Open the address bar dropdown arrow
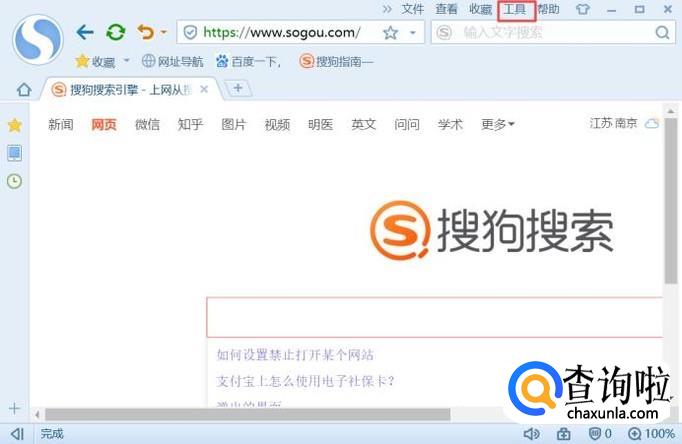682x444 pixels. pyautogui.click(x=413, y=33)
